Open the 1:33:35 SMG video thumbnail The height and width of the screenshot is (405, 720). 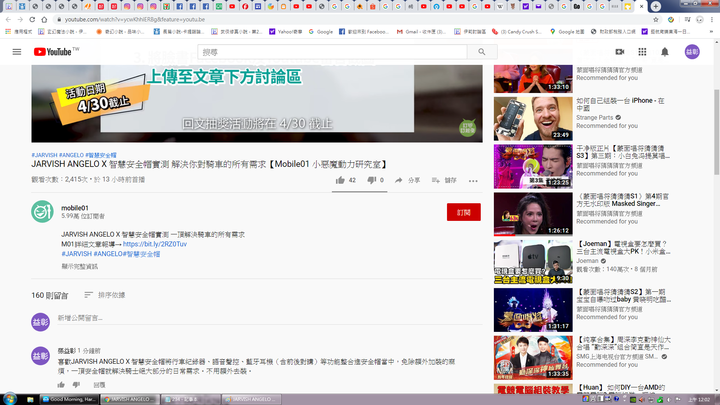(533, 358)
